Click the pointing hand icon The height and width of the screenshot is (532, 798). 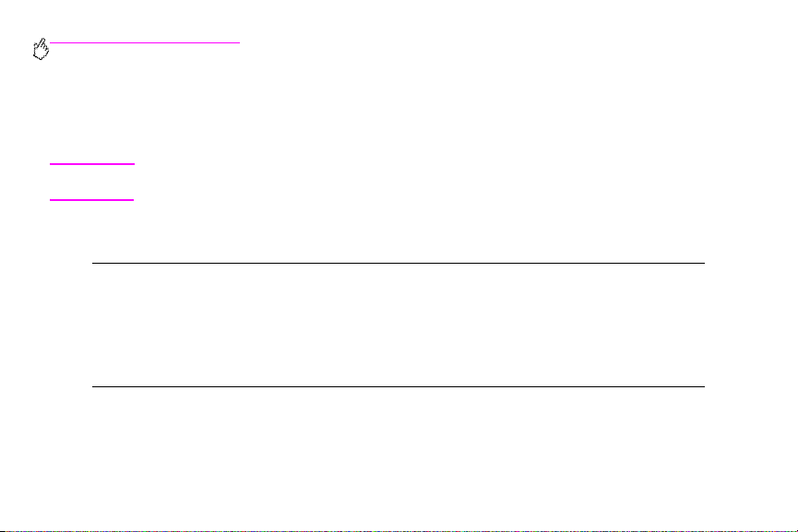click(41, 49)
